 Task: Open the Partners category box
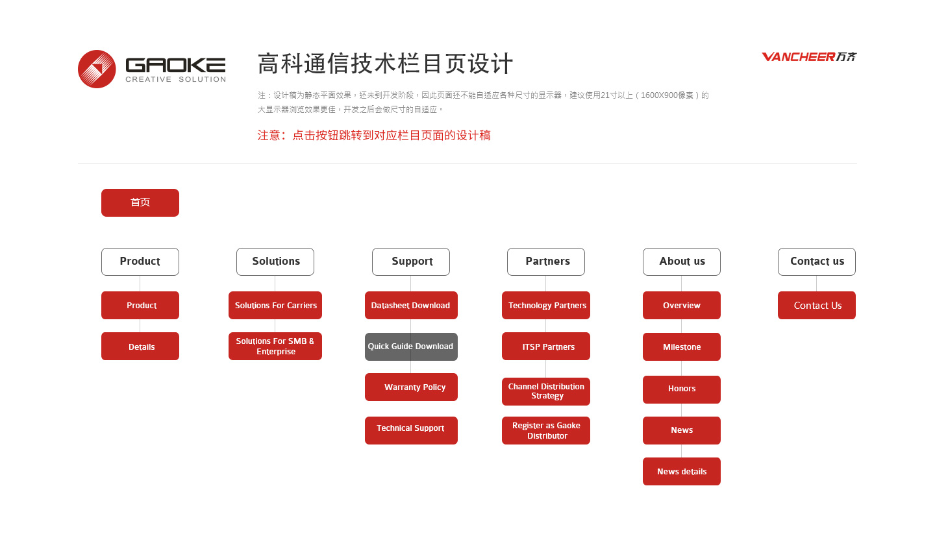click(x=546, y=262)
